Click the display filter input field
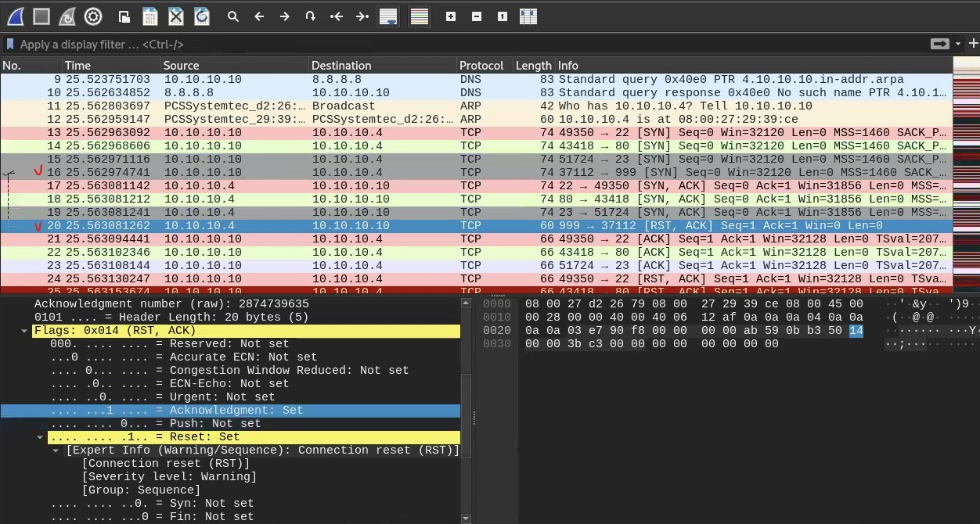980x524 pixels. [x=470, y=45]
